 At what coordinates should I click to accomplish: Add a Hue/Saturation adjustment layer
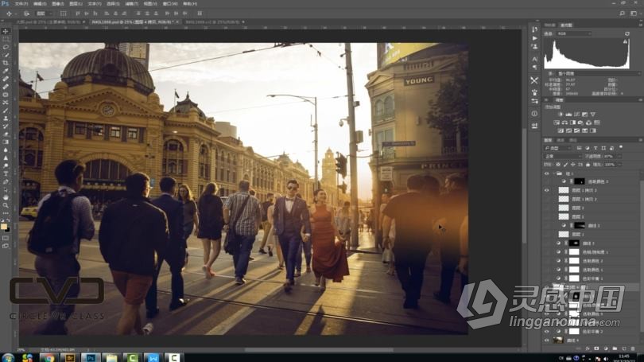coord(557,123)
